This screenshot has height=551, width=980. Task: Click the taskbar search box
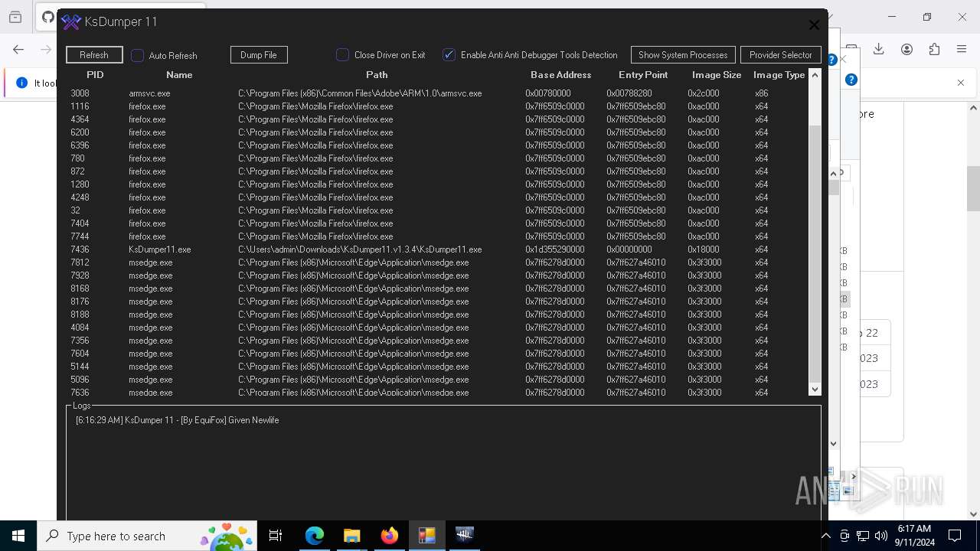(148, 536)
